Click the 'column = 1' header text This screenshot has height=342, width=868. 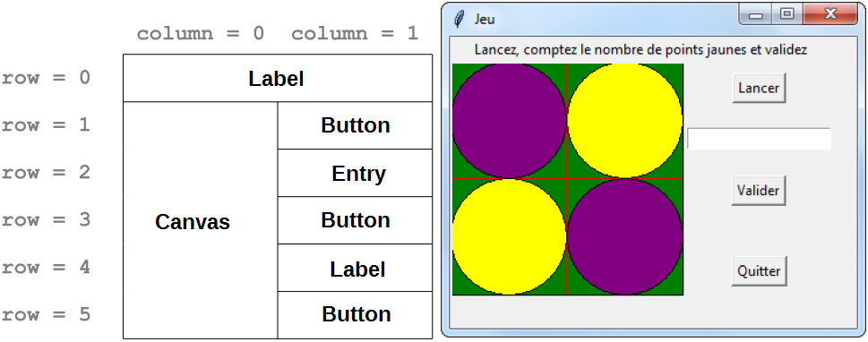pyautogui.click(x=355, y=34)
